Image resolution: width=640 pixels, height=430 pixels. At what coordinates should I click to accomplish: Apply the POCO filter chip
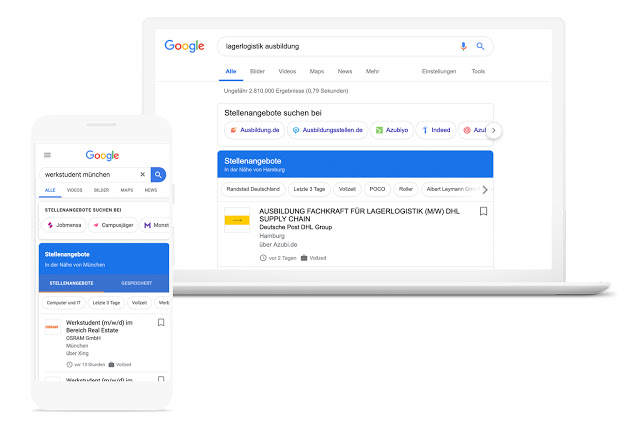(377, 189)
